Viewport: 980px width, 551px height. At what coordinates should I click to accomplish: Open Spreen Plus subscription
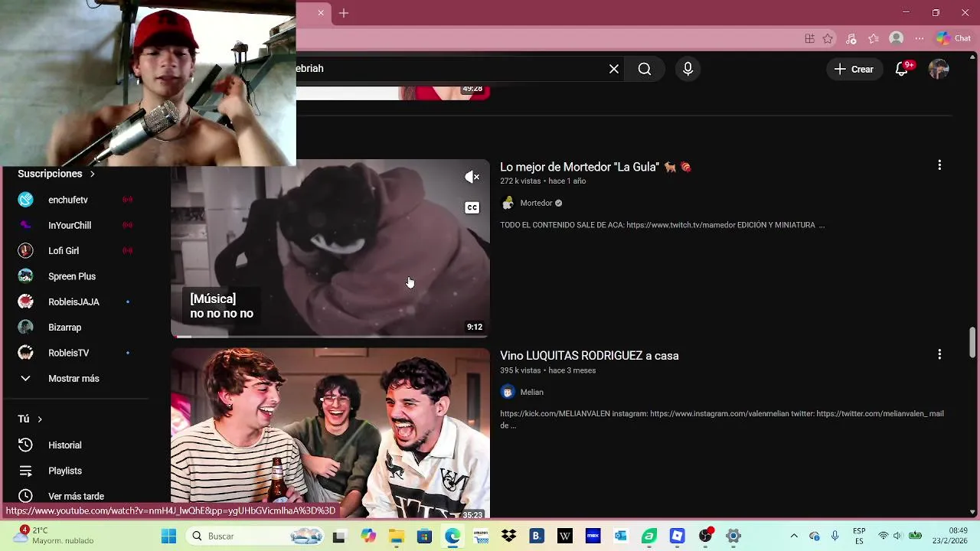[x=75, y=276]
